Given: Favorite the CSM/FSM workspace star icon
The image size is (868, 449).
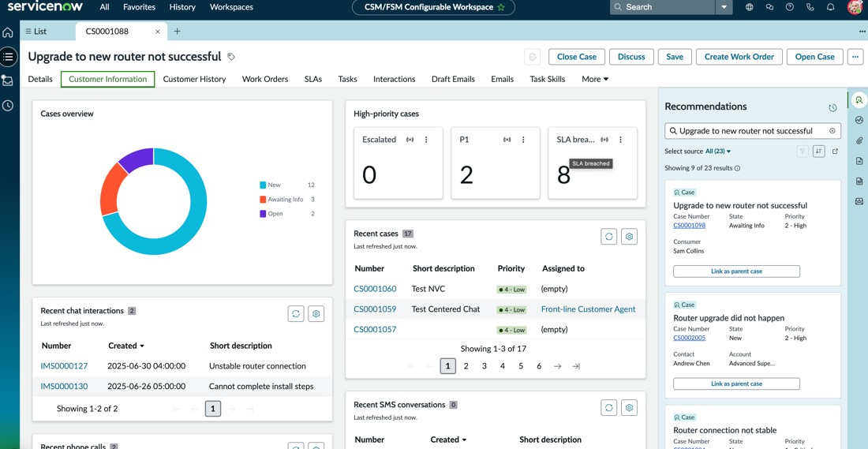Looking at the screenshot, I should click(501, 7).
